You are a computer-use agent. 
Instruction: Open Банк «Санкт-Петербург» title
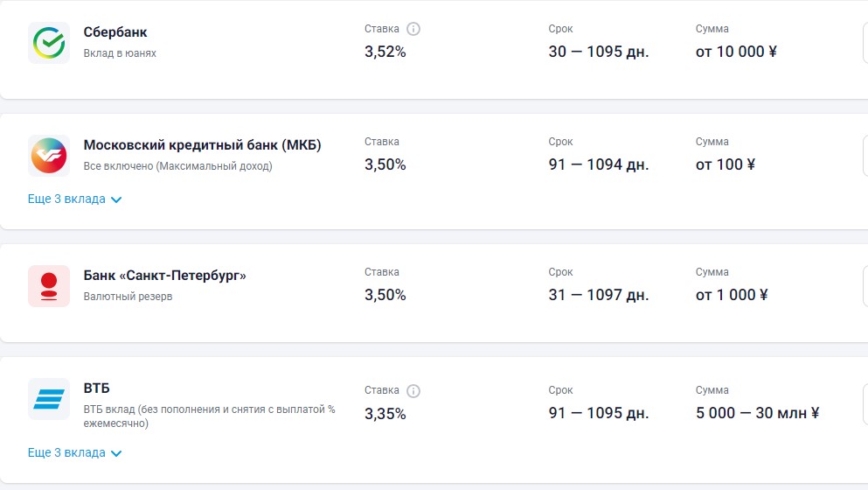tap(164, 276)
